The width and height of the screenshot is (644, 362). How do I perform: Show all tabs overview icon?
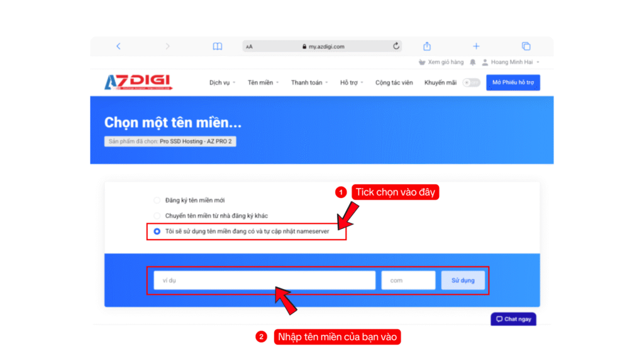click(x=526, y=47)
